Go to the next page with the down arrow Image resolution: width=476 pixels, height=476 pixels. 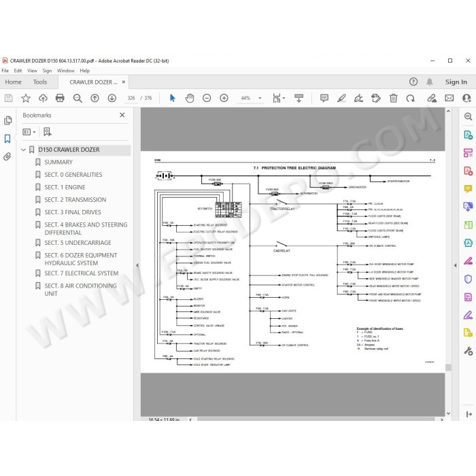coord(112,98)
